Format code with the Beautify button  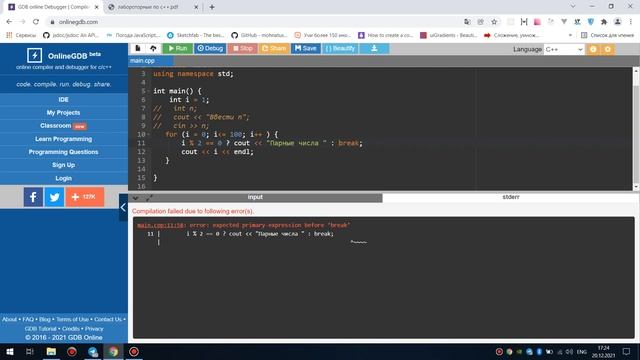pyautogui.click(x=340, y=49)
